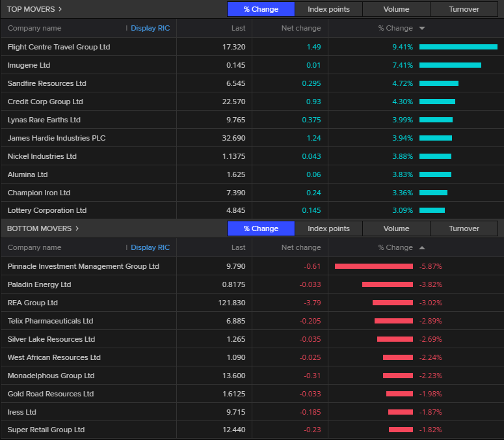Click -1.82% value for Super Retail Group

point(431,430)
